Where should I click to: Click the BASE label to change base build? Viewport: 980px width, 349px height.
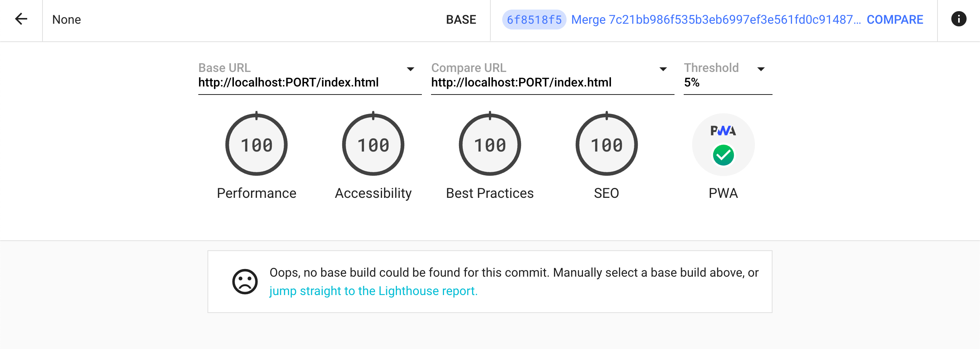(461, 19)
